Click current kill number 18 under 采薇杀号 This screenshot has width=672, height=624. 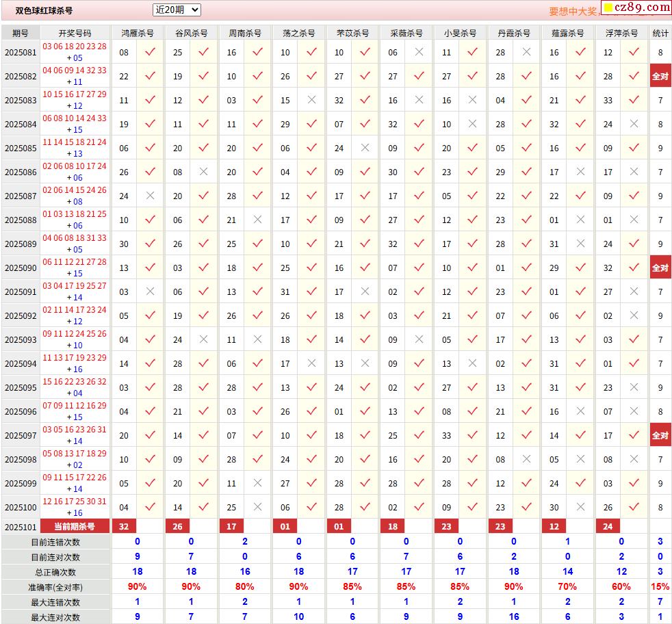coord(393,526)
